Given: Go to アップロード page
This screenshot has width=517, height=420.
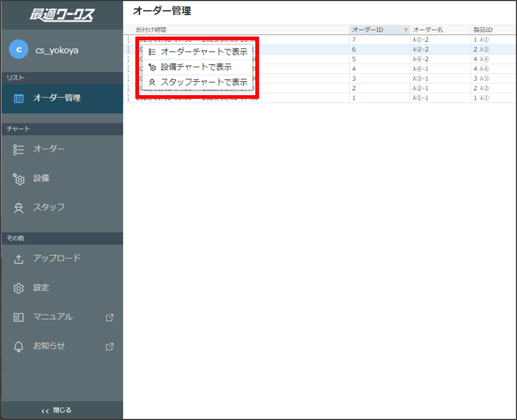Looking at the screenshot, I should point(62,259).
